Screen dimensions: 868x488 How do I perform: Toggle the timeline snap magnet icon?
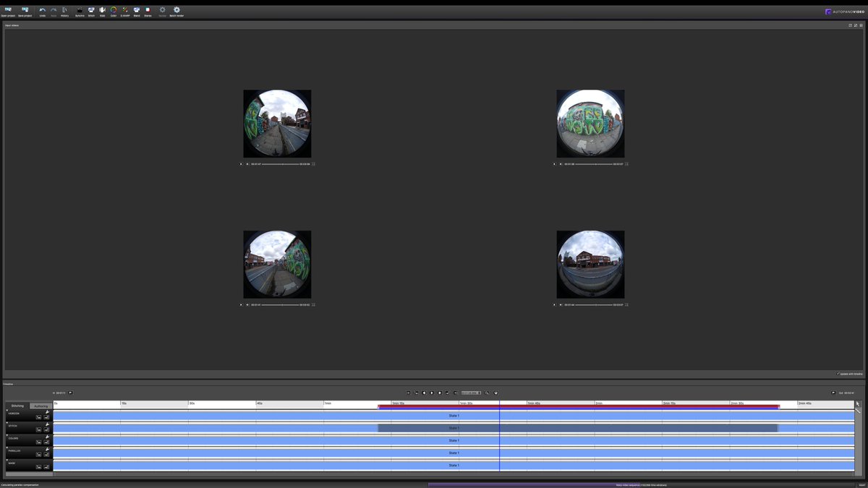tap(496, 393)
